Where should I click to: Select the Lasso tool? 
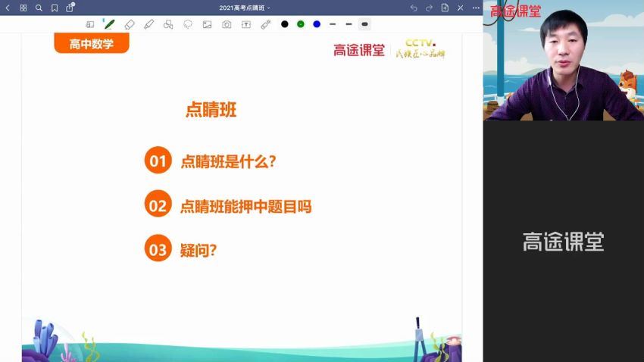188,25
